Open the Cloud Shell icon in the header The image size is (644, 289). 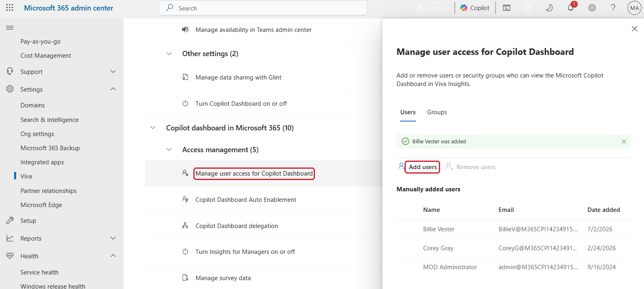click(x=507, y=8)
